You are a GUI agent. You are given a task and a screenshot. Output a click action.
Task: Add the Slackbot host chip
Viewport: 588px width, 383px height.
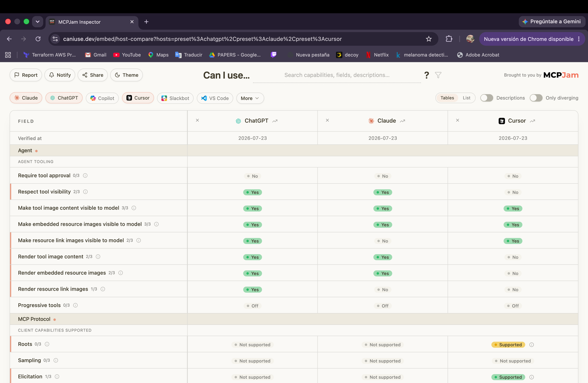175,98
